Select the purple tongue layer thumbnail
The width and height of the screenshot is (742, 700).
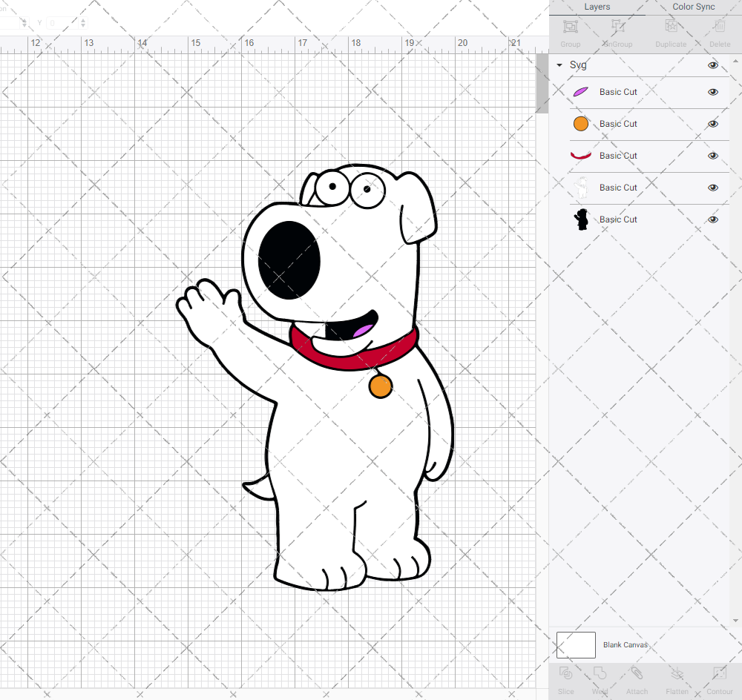click(x=581, y=92)
